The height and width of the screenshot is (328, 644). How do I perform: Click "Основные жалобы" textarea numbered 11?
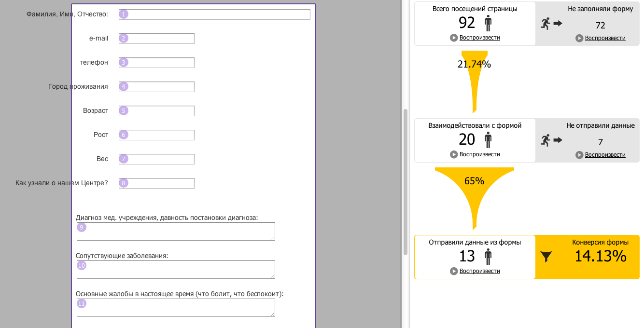pos(176,308)
